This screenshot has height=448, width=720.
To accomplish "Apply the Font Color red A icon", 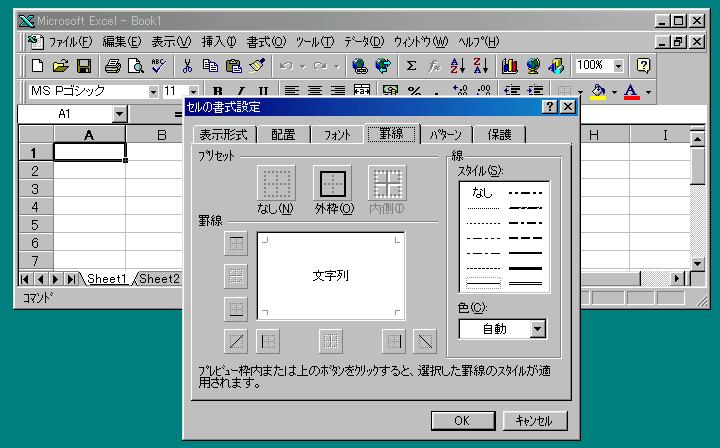I will [632, 91].
